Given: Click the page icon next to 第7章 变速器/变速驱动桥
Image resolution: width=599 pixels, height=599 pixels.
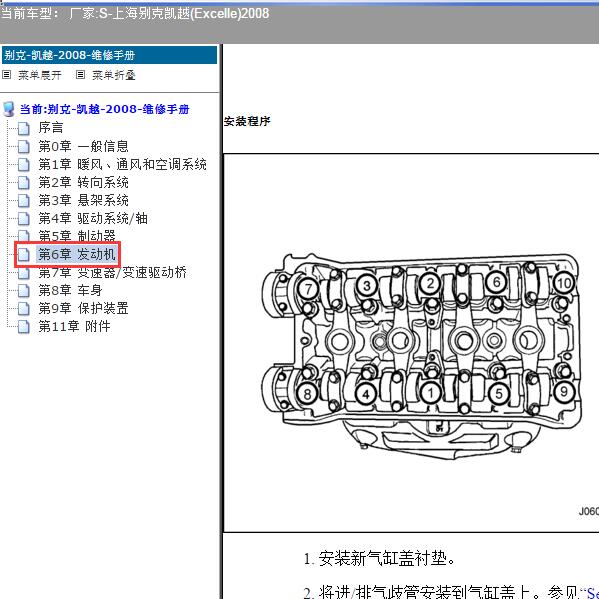Looking at the screenshot, I should [x=24, y=273].
